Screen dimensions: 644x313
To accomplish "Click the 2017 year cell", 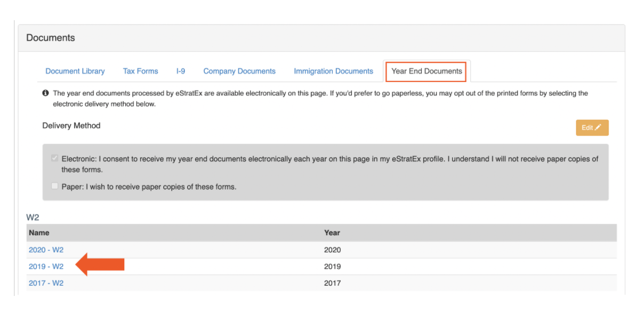I will [332, 283].
